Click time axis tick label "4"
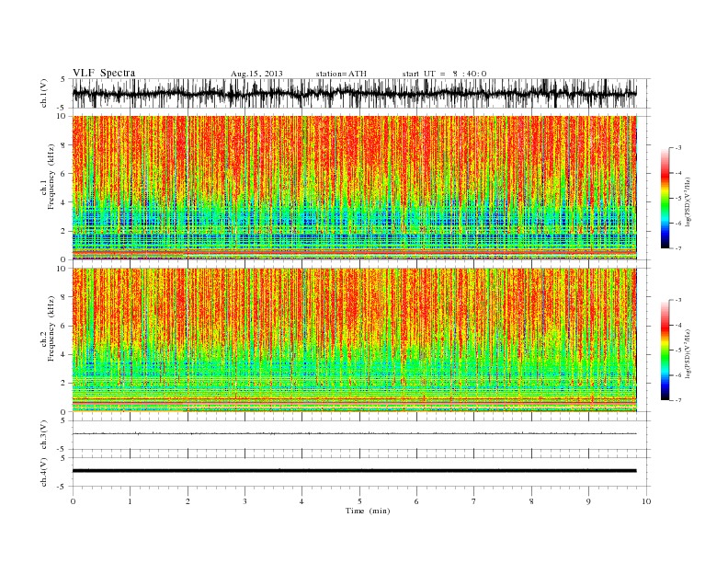 (x=301, y=501)
